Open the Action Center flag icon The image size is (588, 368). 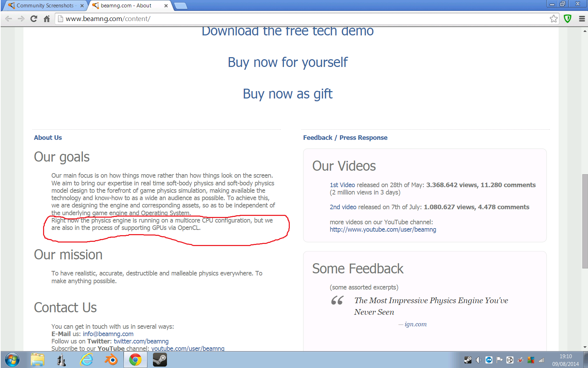tap(499, 360)
